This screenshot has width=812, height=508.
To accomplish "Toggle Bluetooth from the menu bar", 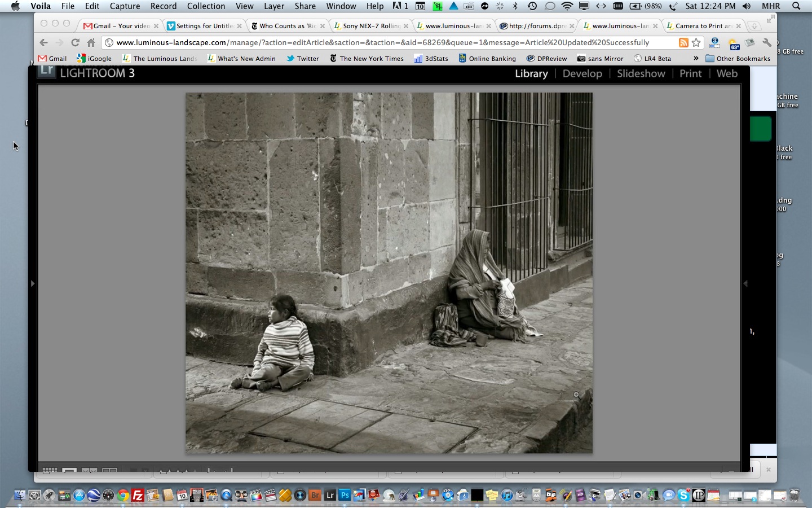I will pos(515,6).
